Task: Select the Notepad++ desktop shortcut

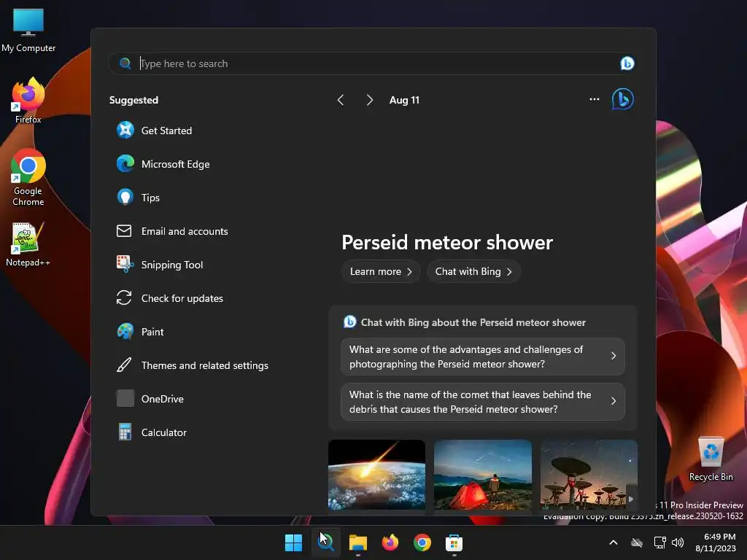Action: click(28, 244)
